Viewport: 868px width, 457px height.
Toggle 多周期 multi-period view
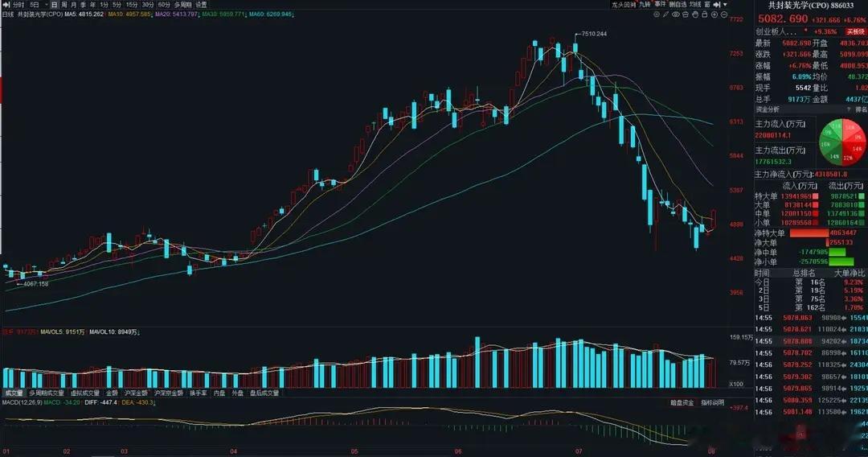click(182, 5)
